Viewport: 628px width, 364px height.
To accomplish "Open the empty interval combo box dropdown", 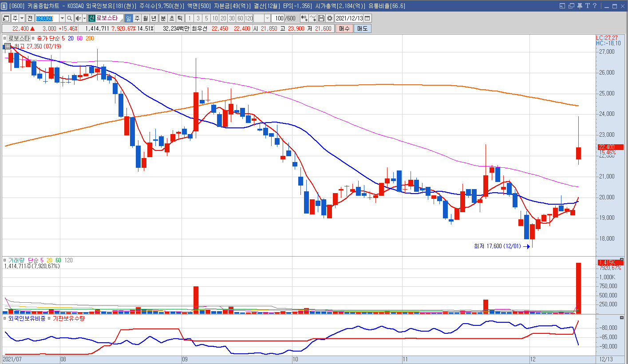I will click(x=267, y=18).
